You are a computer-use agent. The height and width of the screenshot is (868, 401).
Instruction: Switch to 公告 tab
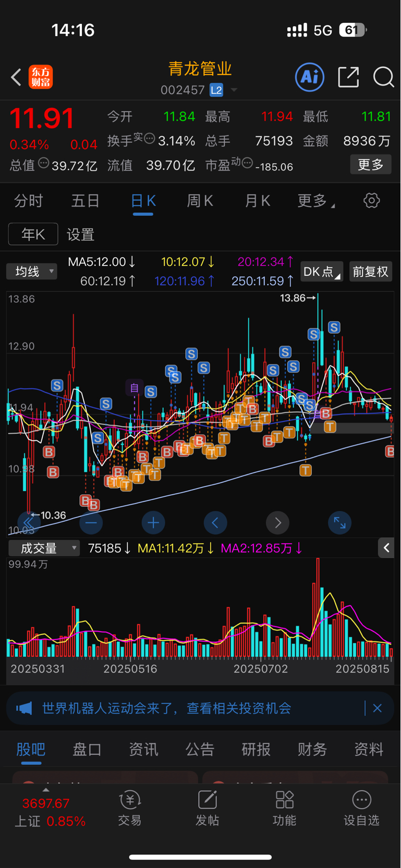200,750
